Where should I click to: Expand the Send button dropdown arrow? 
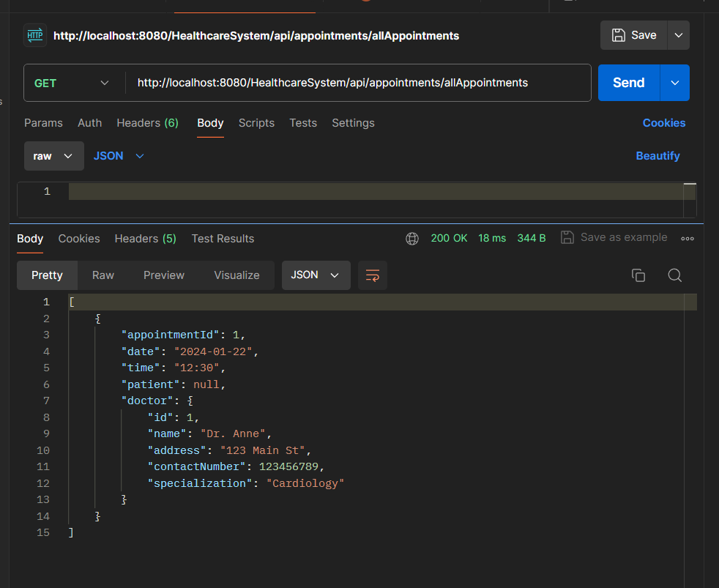674,83
